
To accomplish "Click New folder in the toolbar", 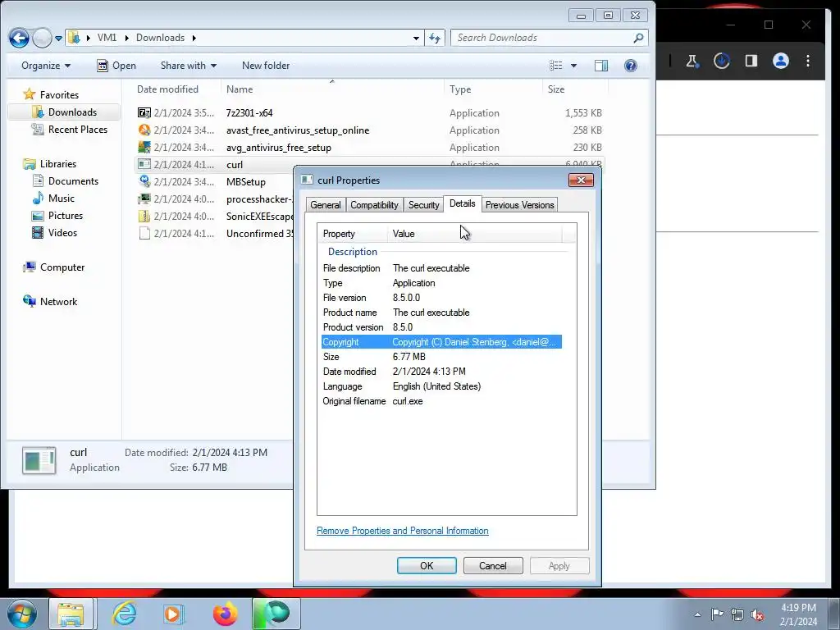I will (266, 66).
